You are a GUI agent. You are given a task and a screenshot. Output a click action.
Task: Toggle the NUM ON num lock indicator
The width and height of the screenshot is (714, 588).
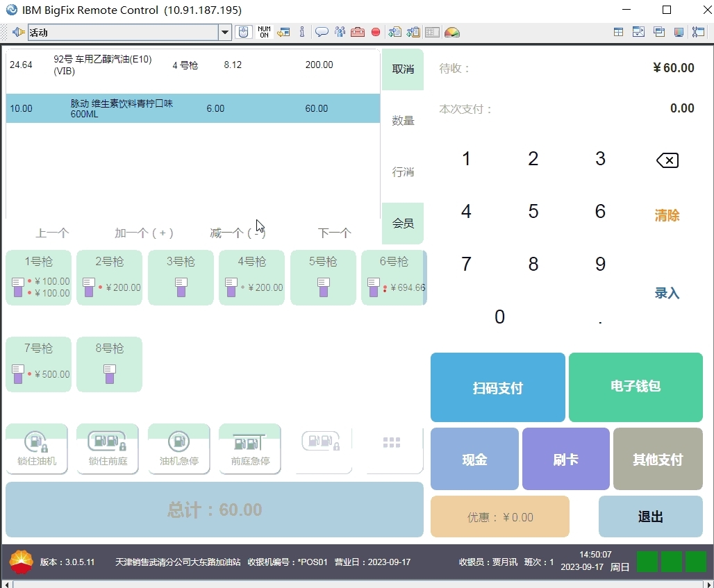point(264,32)
